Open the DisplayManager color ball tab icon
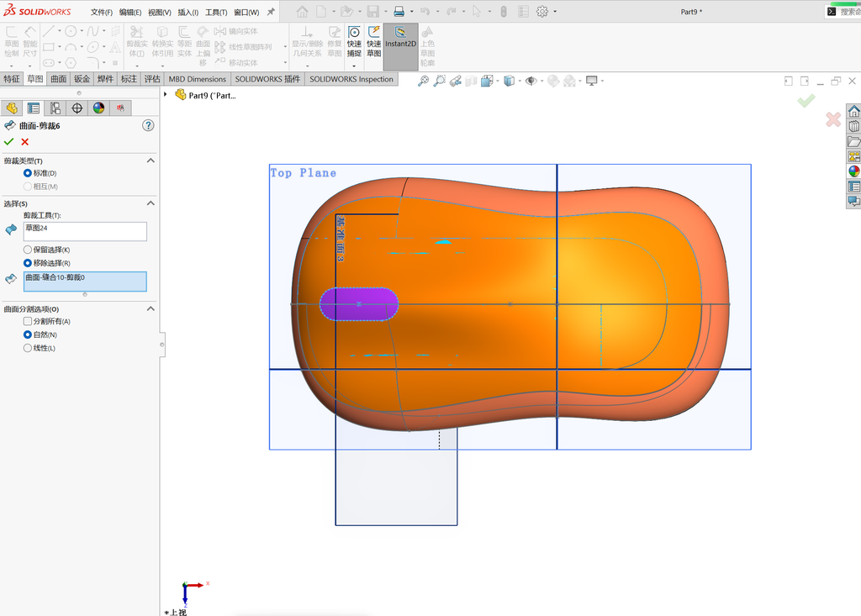 [99, 108]
